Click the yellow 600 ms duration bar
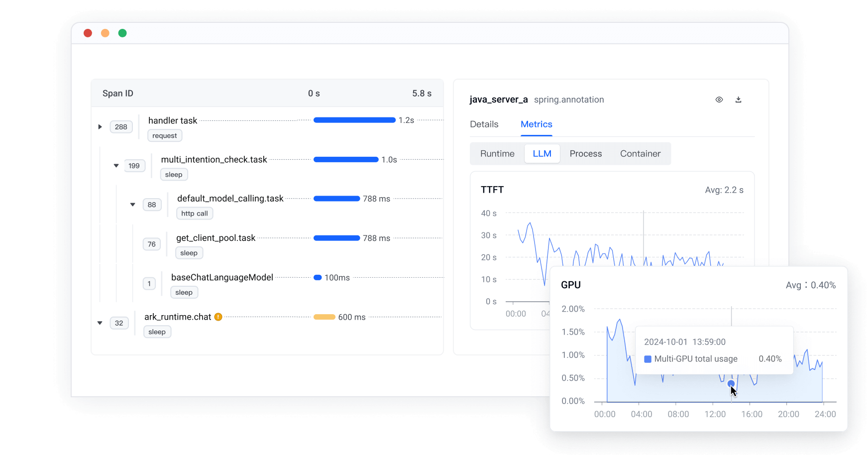 coord(324,317)
